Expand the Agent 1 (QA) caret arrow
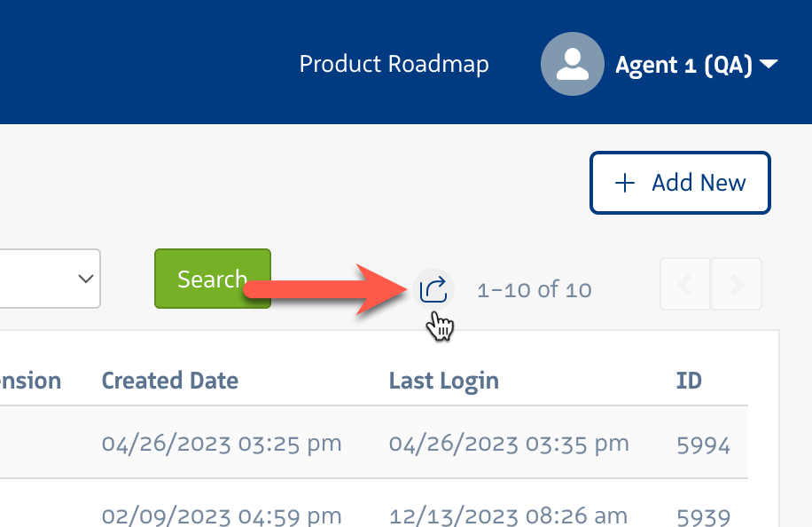 pos(769,65)
